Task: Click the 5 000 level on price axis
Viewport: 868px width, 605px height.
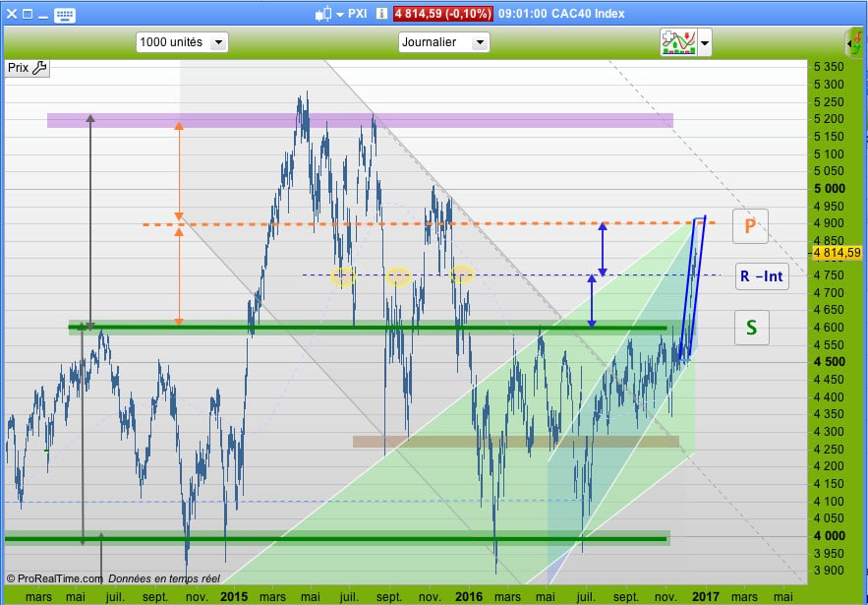Action: coord(830,189)
